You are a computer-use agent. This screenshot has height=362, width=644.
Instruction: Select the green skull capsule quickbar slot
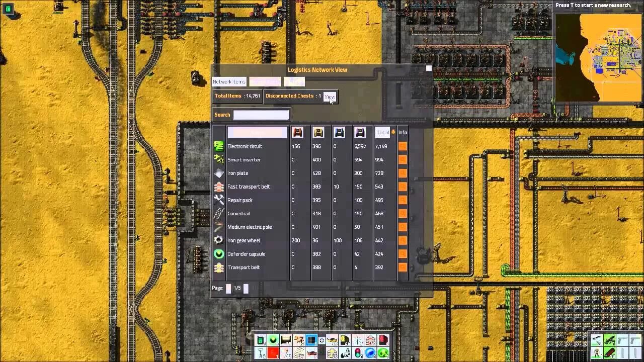[383, 353]
